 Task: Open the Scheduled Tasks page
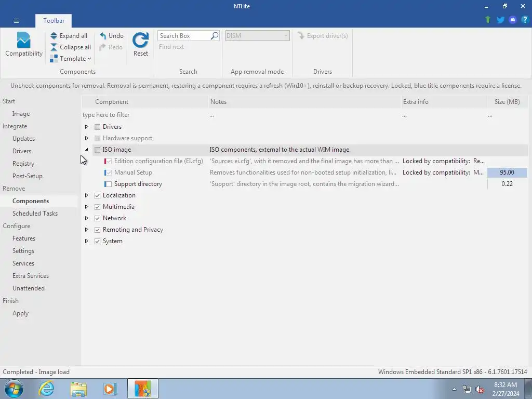35,214
